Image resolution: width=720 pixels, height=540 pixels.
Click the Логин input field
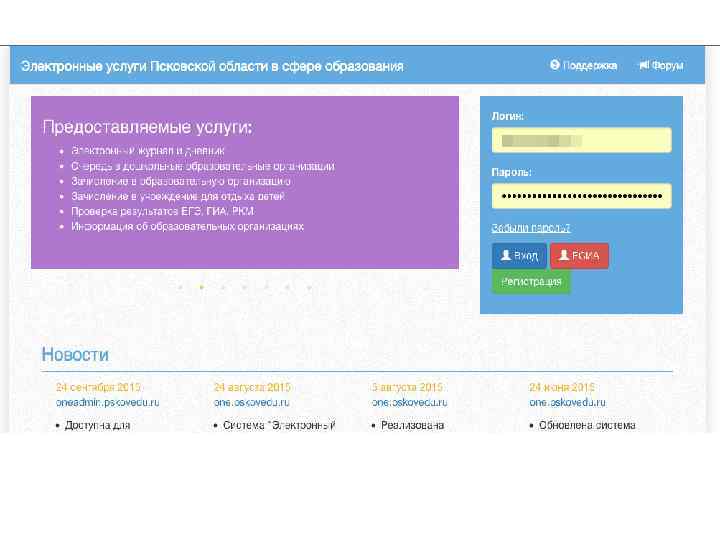pyautogui.click(x=581, y=140)
